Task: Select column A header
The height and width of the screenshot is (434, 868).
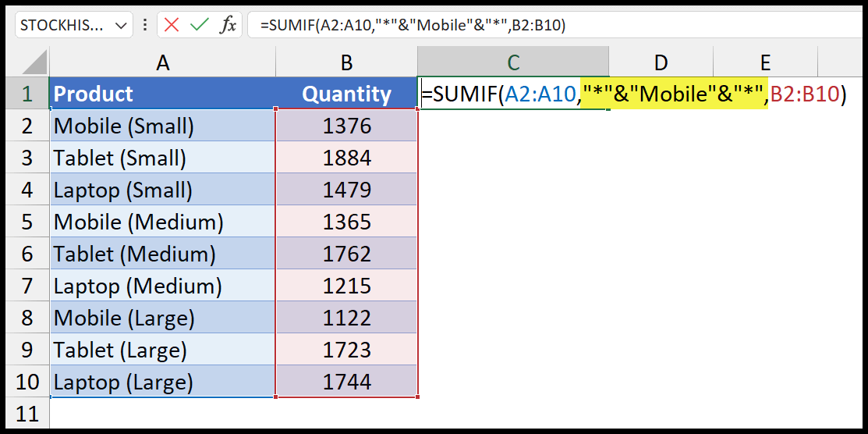Action: [x=162, y=62]
